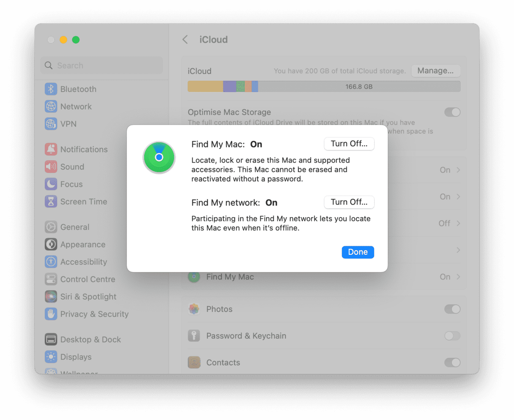Click the Displays sun icon

click(x=51, y=357)
